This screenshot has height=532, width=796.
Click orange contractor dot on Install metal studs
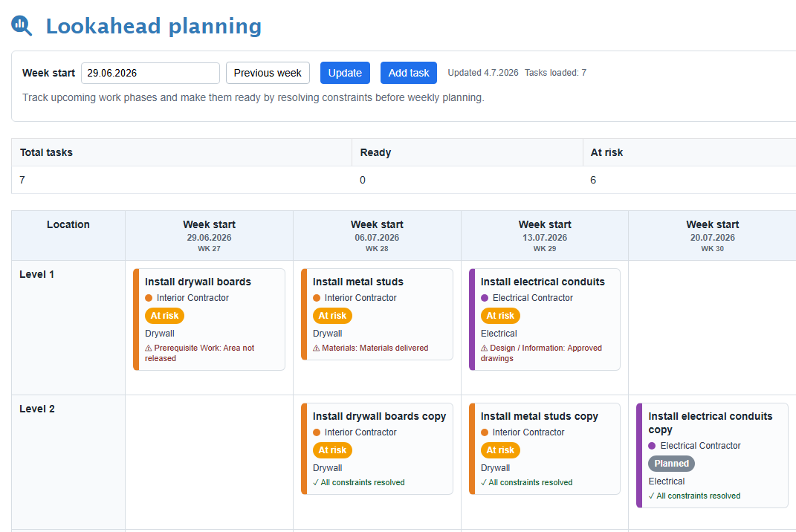click(x=317, y=298)
